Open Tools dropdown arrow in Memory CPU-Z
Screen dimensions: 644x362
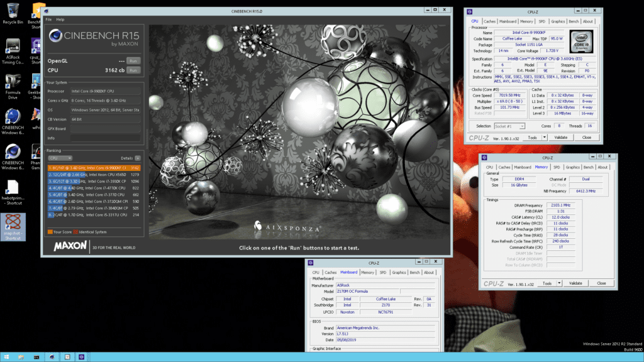pyautogui.click(x=559, y=283)
